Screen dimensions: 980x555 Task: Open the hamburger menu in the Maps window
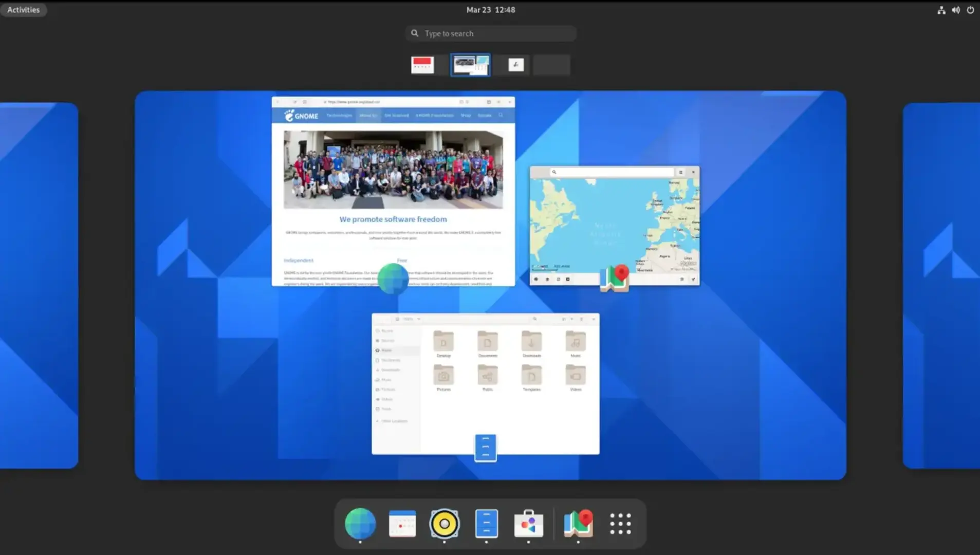pyautogui.click(x=681, y=172)
